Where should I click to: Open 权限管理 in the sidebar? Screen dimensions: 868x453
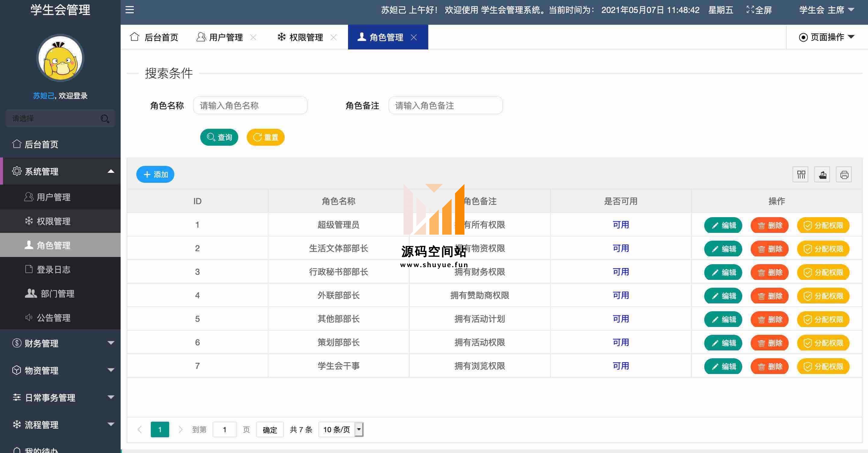tap(60, 221)
